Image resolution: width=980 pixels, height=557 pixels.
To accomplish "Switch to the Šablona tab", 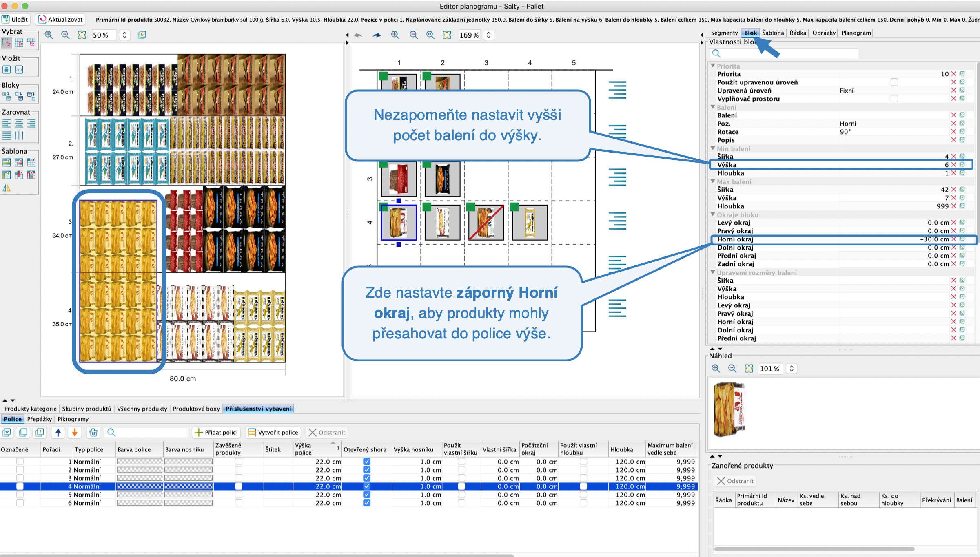I will click(773, 33).
